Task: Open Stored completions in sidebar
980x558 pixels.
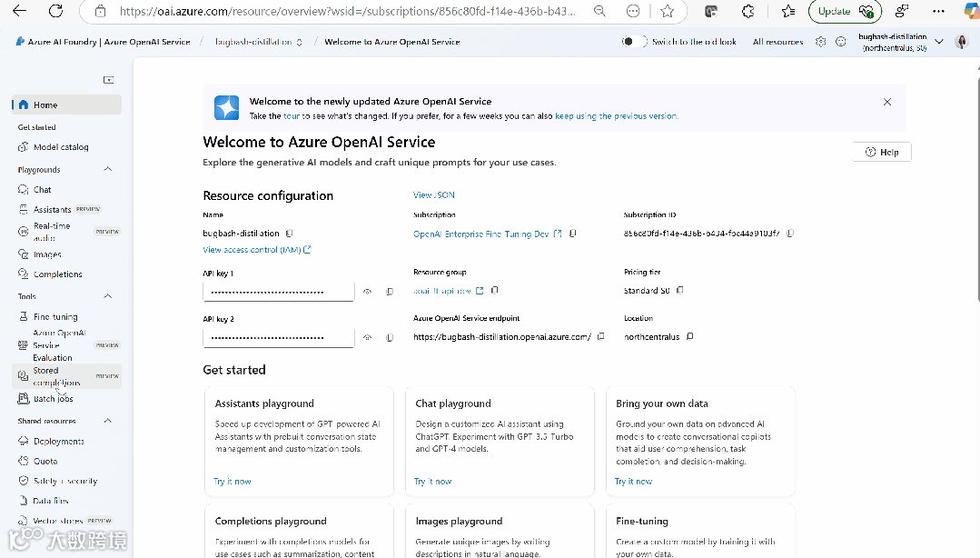Action: [66, 376]
